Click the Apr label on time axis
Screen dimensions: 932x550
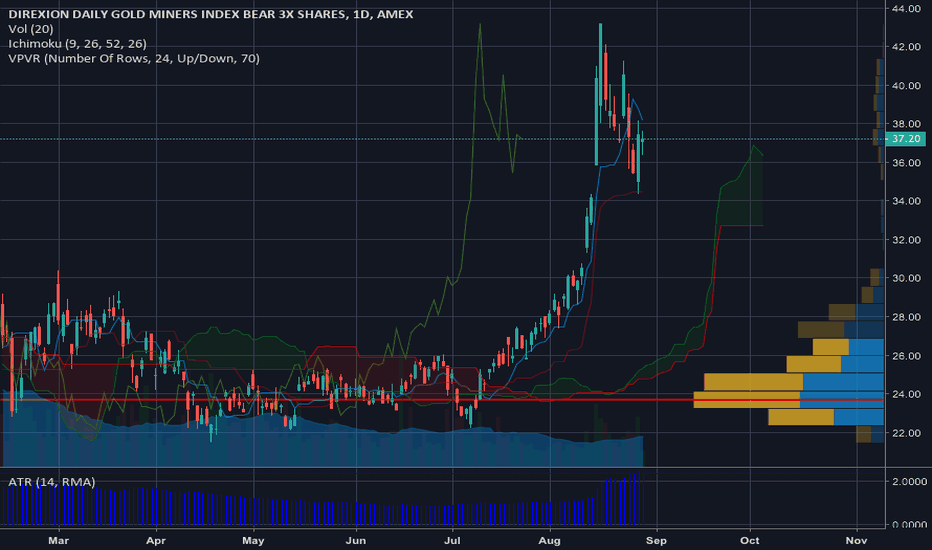click(x=156, y=540)
